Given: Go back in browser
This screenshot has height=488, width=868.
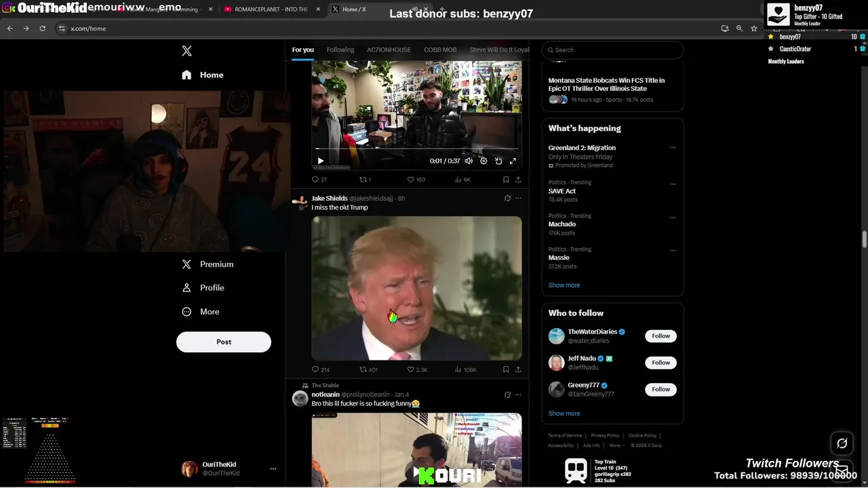Looking at the screenshot, I should (x=9, y=28).
